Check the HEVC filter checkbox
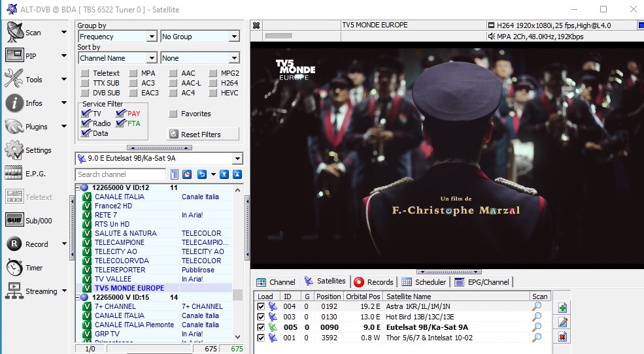Screen dimensions: 644x354 pyautogui.click(x=212, y=93)
